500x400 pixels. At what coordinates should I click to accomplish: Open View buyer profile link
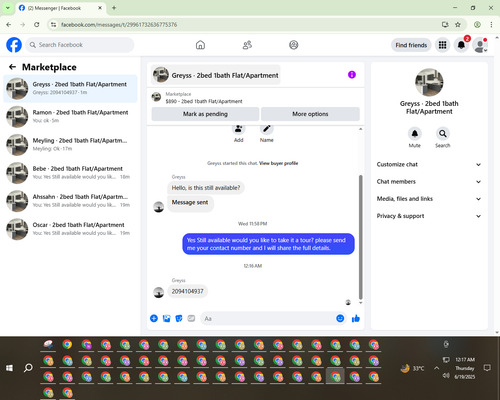[278, 163]
